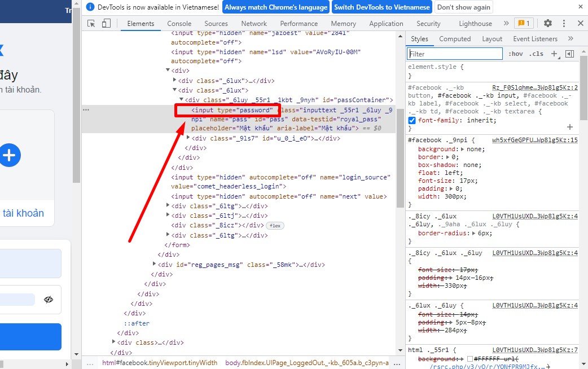Open the Memory tab
The height and width of the screenshot is (369, 588).
344,23
